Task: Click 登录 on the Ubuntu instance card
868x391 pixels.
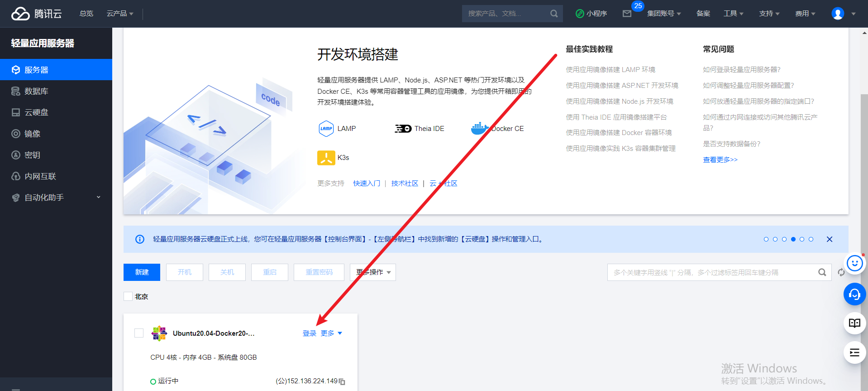Action: coord(310,333)
